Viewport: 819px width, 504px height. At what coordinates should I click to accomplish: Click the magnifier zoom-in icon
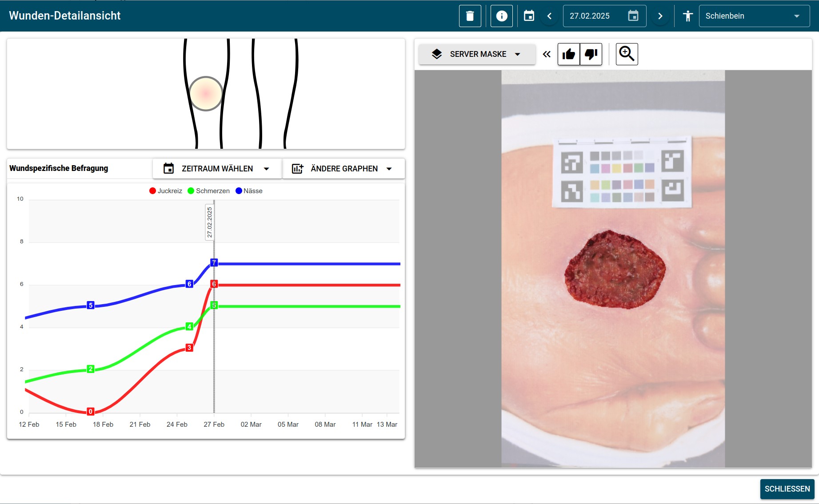(x=627, y=54)
